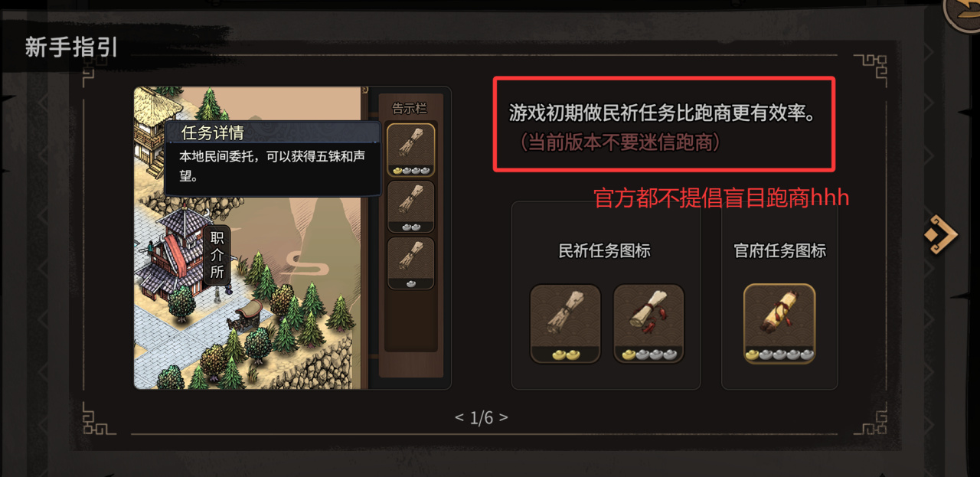This screenshot has width=980, height=477.
Task: Click the tip text about 民祈任务 efficiency
Action: click(661, 114)
